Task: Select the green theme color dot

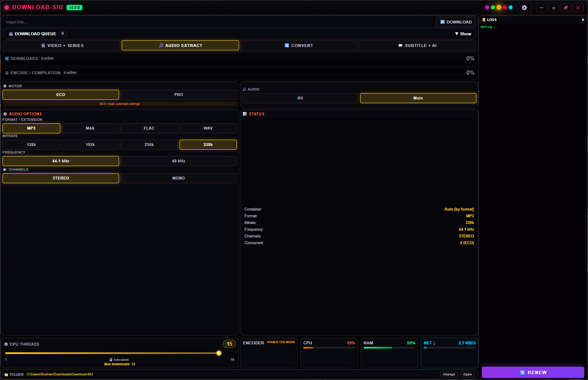Action: pyautogui.click(x=493, y=7)
